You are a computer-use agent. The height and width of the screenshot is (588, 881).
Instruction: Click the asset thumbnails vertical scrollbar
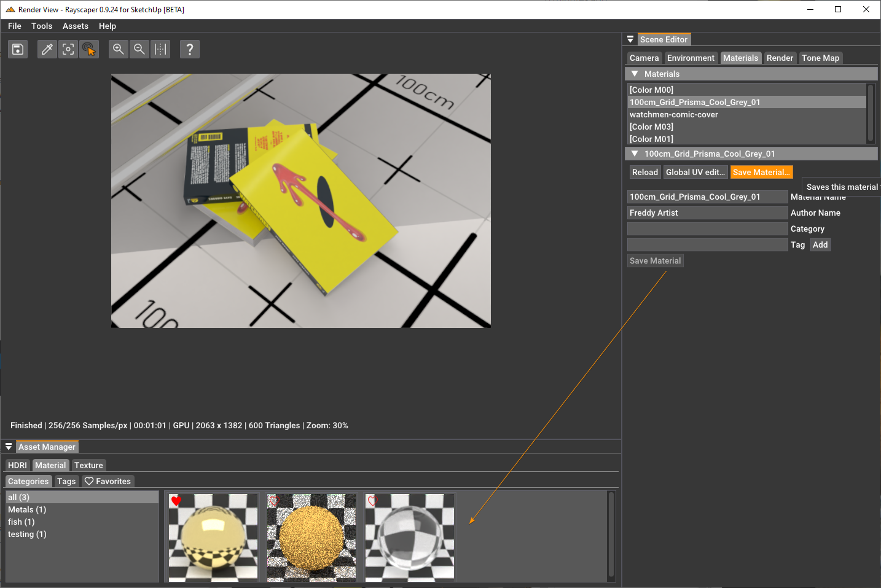coord(611,535)
